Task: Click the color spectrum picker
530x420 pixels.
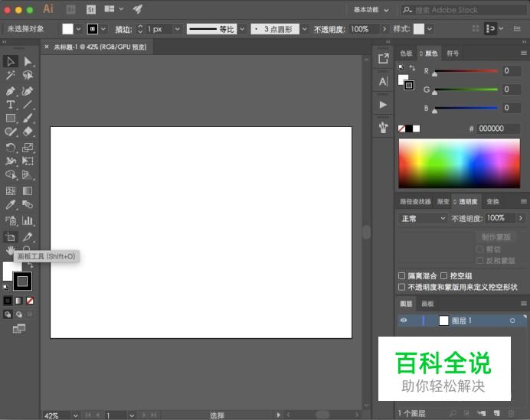Action: point(460,163)
